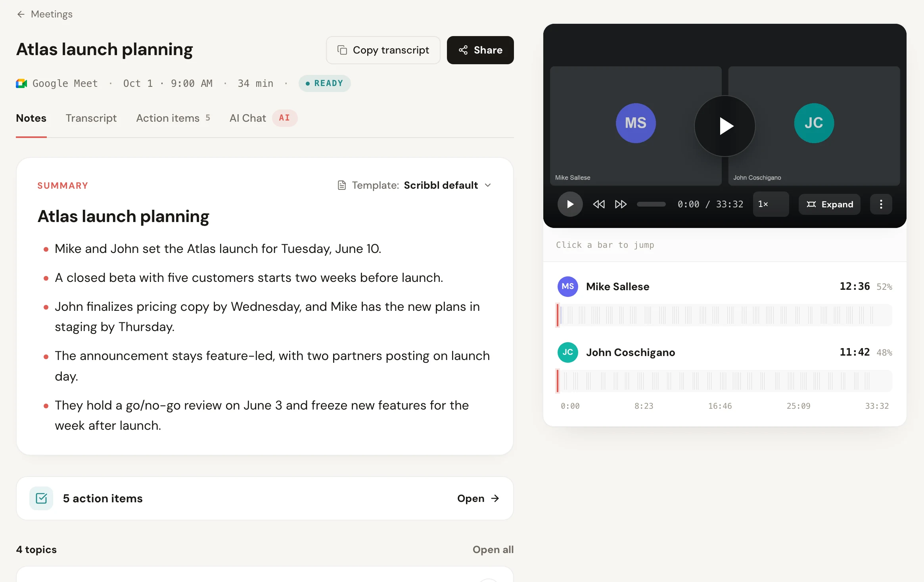Click Mike Sallese's 12:36 talk time
Image resolution: width=924 pixels, height=582 pixels.
[855, 286]
